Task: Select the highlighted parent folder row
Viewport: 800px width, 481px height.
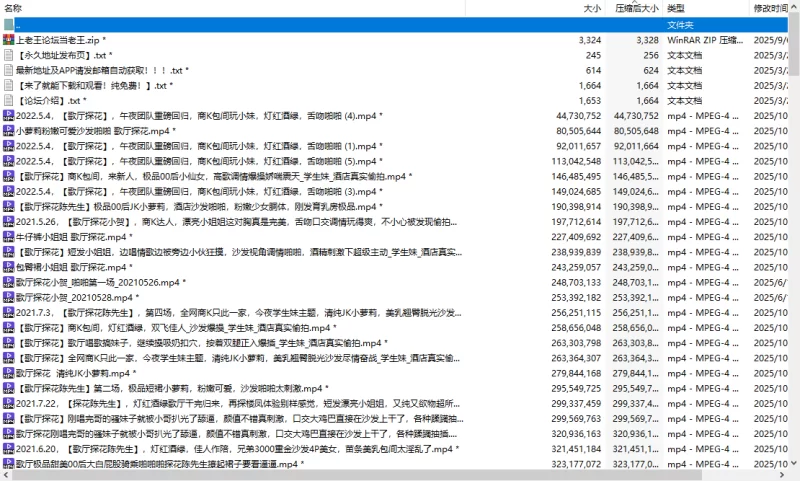Action: point(300,24)
